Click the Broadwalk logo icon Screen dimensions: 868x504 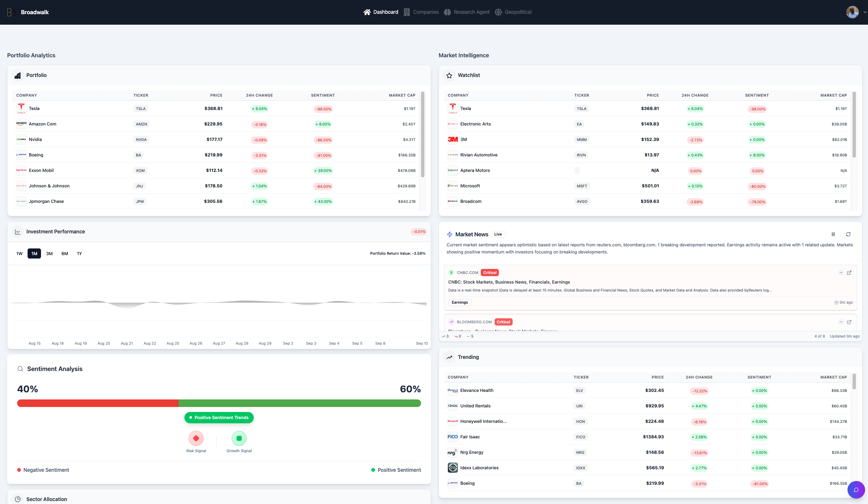tap(11, 12)
